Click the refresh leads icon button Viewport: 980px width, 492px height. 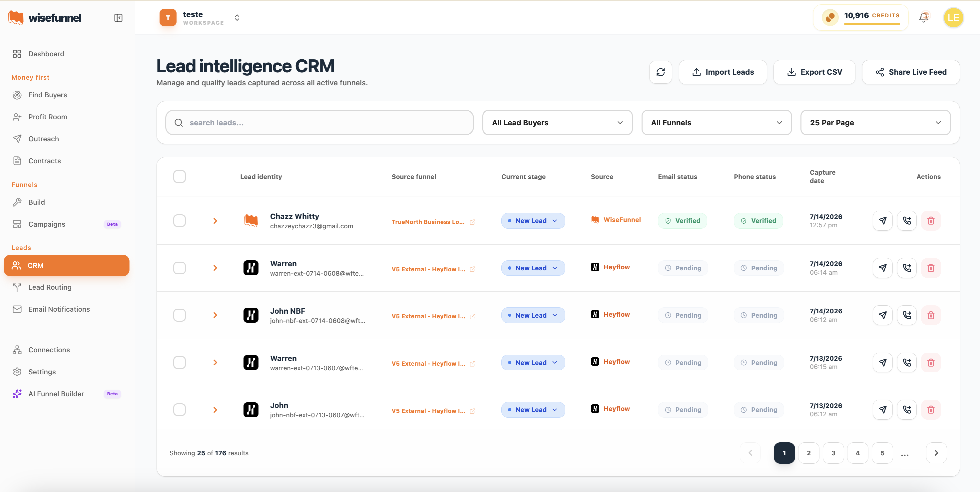(661, 72)
